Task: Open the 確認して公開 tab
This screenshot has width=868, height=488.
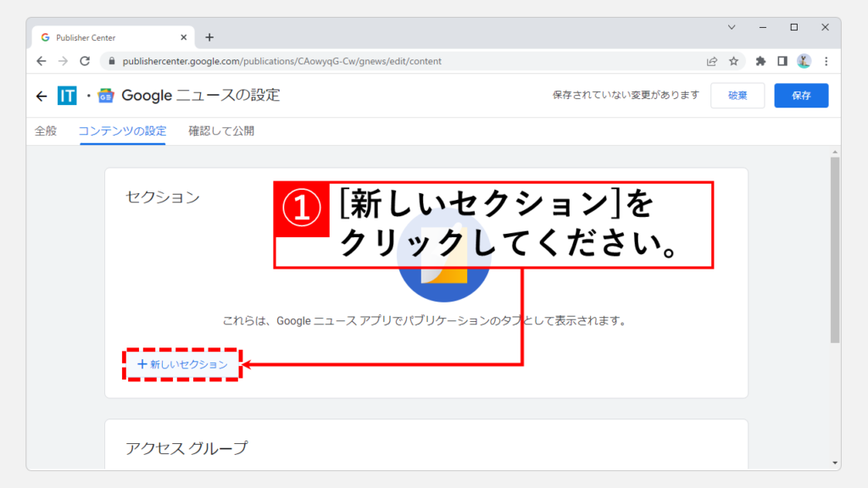Action: (x=221, y=131)
